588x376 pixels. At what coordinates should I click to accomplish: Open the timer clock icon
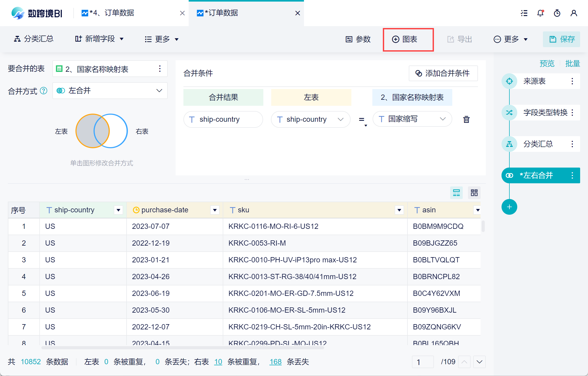[557, 13]
